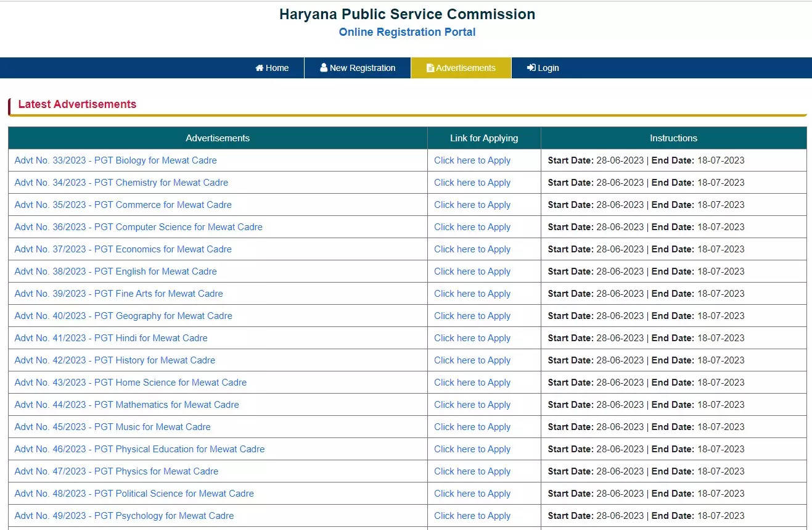The height and width of the screenshot is (530, 812).
Task: Open Advt No. 46/2023 PGT Physical Education link
Action: click(140, 449)
